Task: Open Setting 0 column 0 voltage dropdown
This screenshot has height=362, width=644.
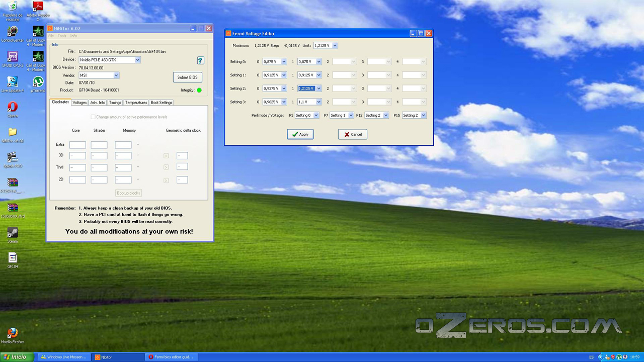Action: [284, 62]
